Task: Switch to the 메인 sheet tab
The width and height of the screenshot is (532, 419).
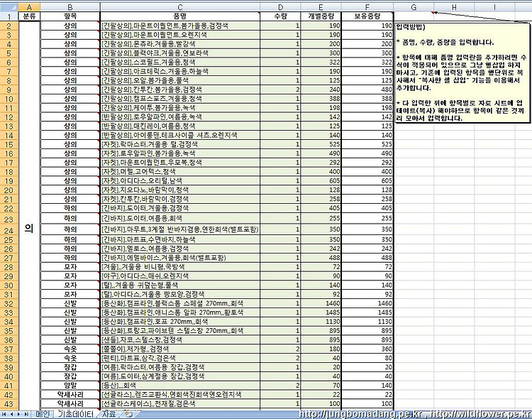Action: pyautogui.click(x=43, y=414)
